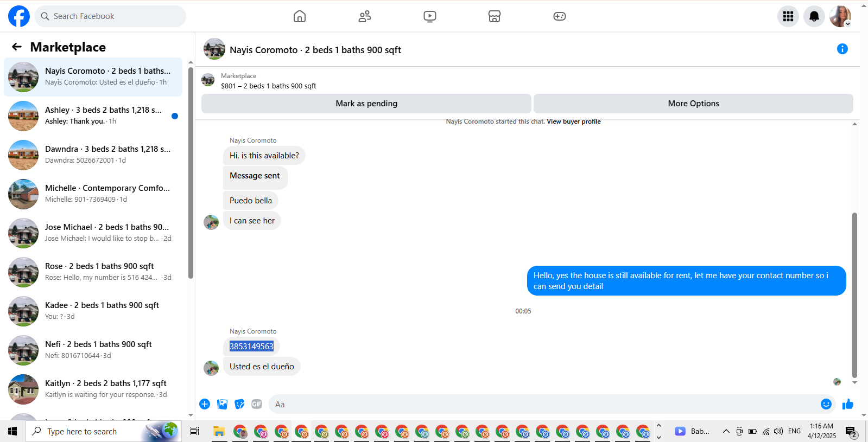Click the blue reply message about house availability
This screenshot has height=442, width=868.
point(686,281)
